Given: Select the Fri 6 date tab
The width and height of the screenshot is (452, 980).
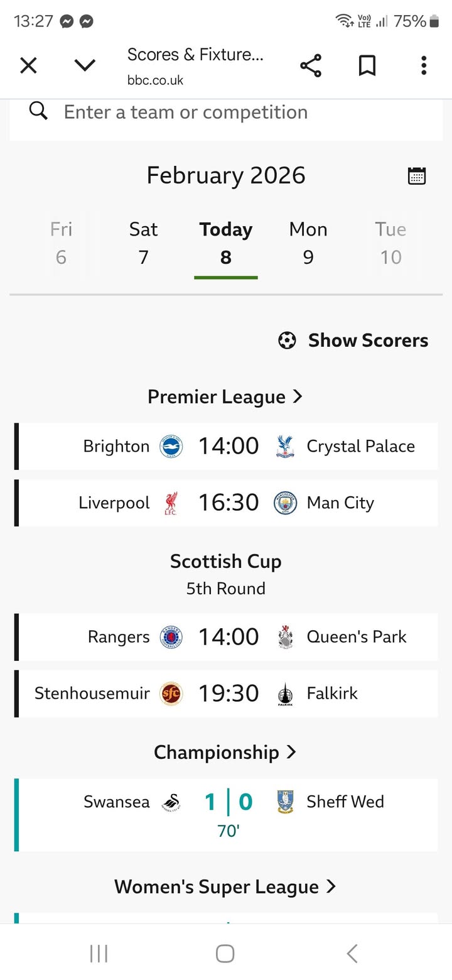Looking at the screenshot, I should click(x=61, y=243).
